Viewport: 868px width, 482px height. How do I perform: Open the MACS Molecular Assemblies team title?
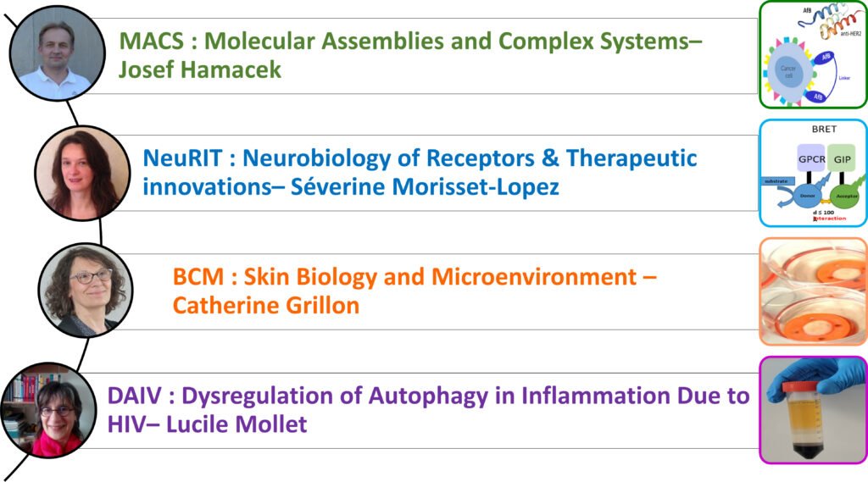[411, 54]
